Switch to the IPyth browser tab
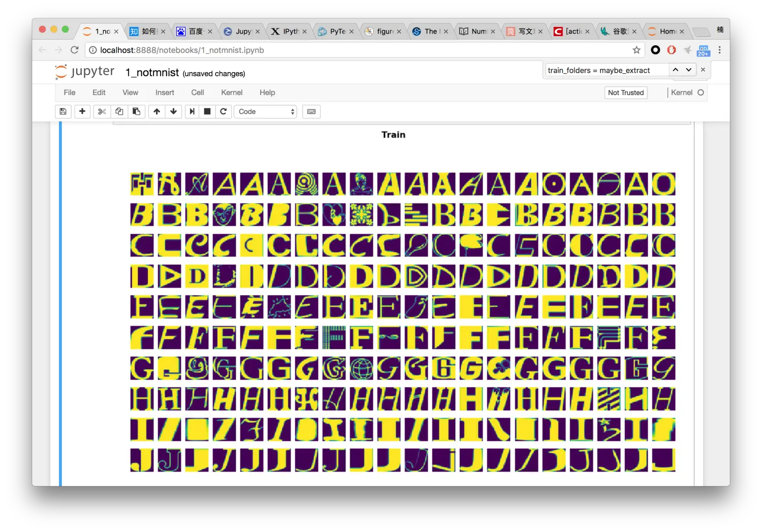This screenshot has width=762, height=532. pyautogui.click(x=289, y=32)
